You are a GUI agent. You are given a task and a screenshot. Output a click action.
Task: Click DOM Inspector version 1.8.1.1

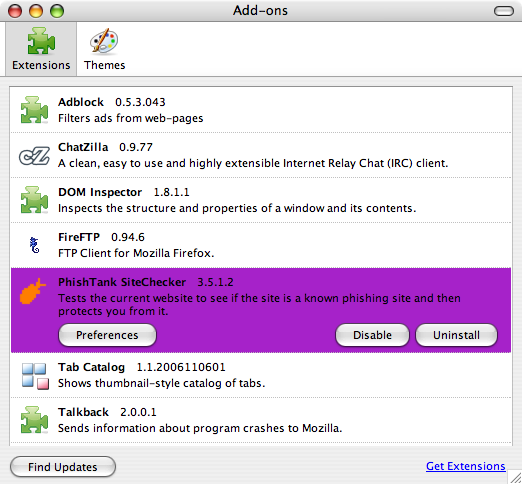[171, 192]
